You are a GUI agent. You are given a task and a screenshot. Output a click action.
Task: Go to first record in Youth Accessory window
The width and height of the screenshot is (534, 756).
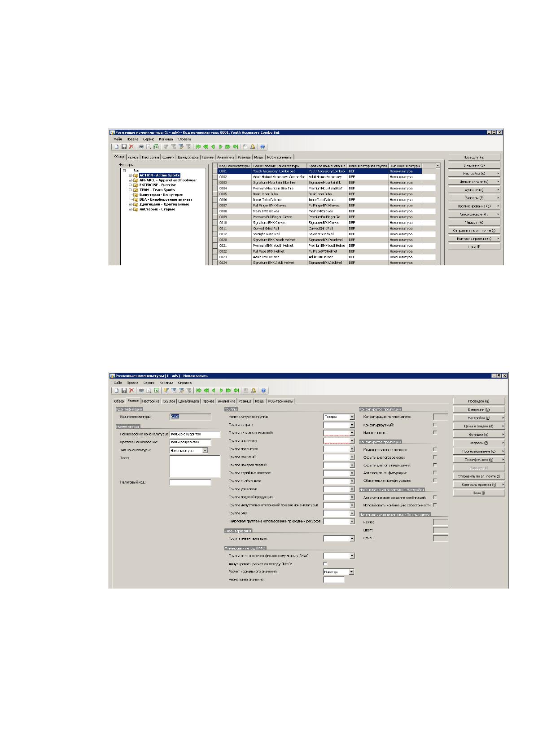coord(198,147)
